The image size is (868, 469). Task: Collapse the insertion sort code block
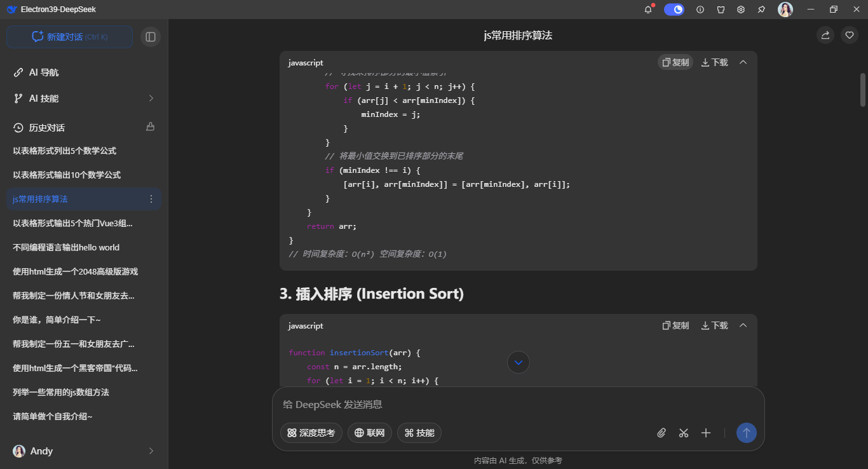click(743, 325)
